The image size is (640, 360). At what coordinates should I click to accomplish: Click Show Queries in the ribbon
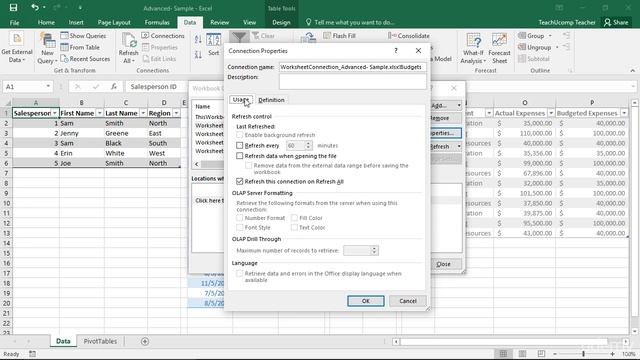pyautogui.click(x=83, y=36)
